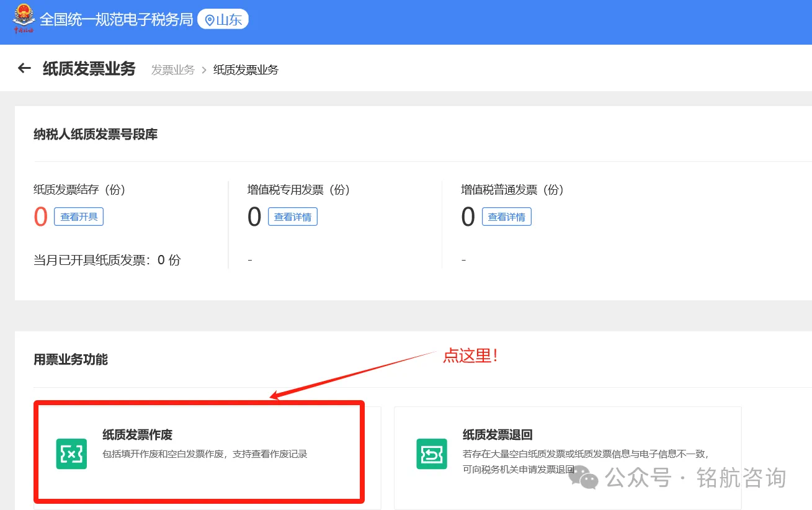Image resolution: width=812 pixels, height=510 pixels.
Task: Click the green 纸质发票作废 icon
Action: click(x=71, y=454)
